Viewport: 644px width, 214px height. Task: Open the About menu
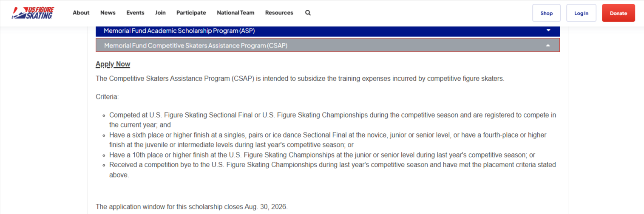coord(81,13)
